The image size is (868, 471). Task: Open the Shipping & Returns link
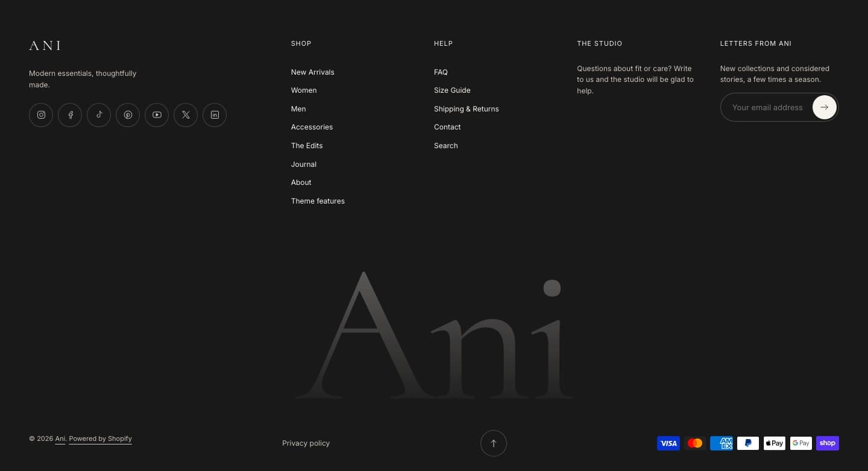click(467, 109)
